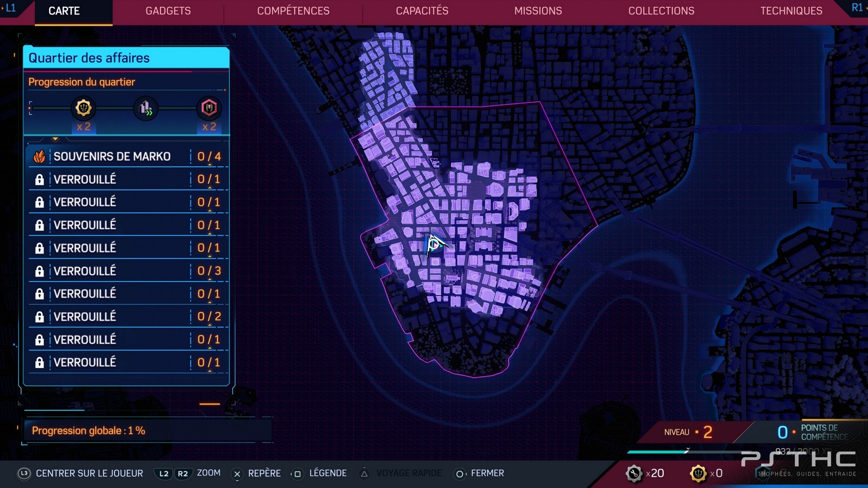Open the TECHNIQUES tab

pyautogui.click(x=791, y=11)
